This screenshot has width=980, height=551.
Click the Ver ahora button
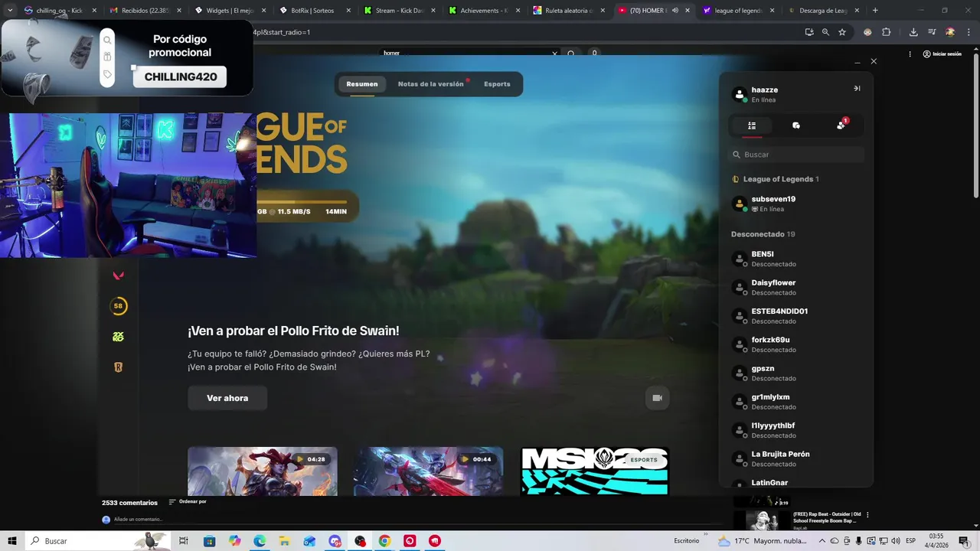[x=227, y=398]
